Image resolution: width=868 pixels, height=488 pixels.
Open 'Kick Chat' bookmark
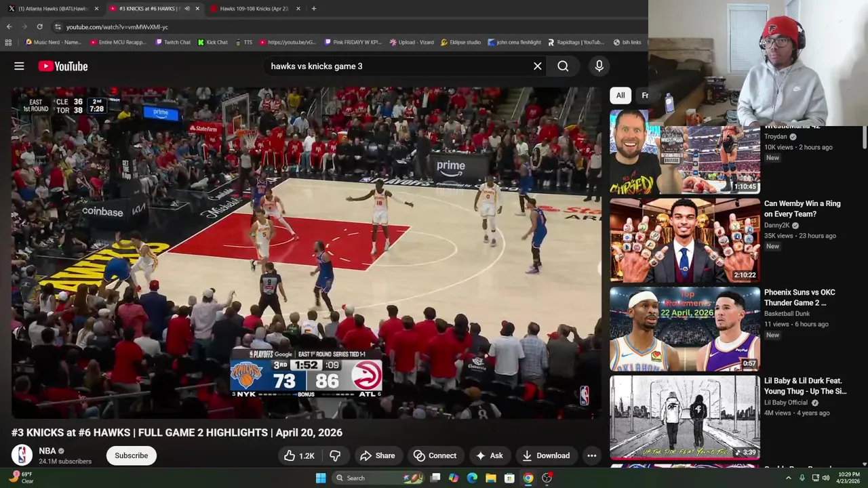coord(212,42)
